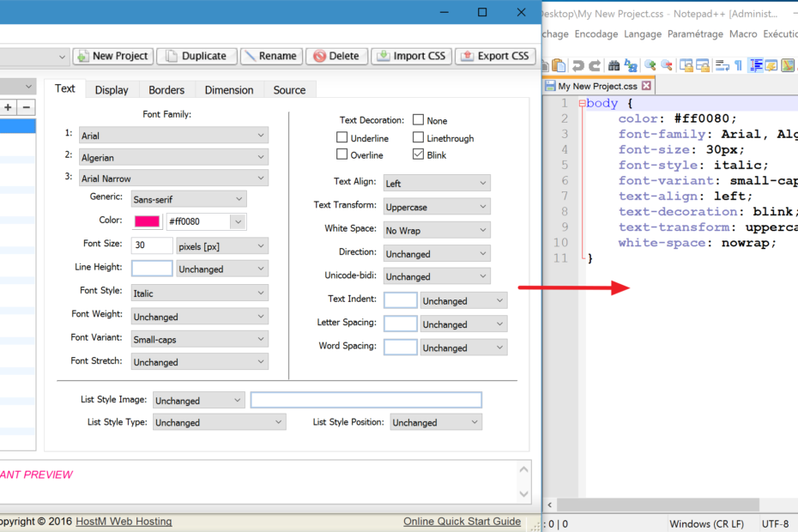Check the Linethrough checkbox
The width and height of the screenshot is (798, 532).
tap(419, 137)
